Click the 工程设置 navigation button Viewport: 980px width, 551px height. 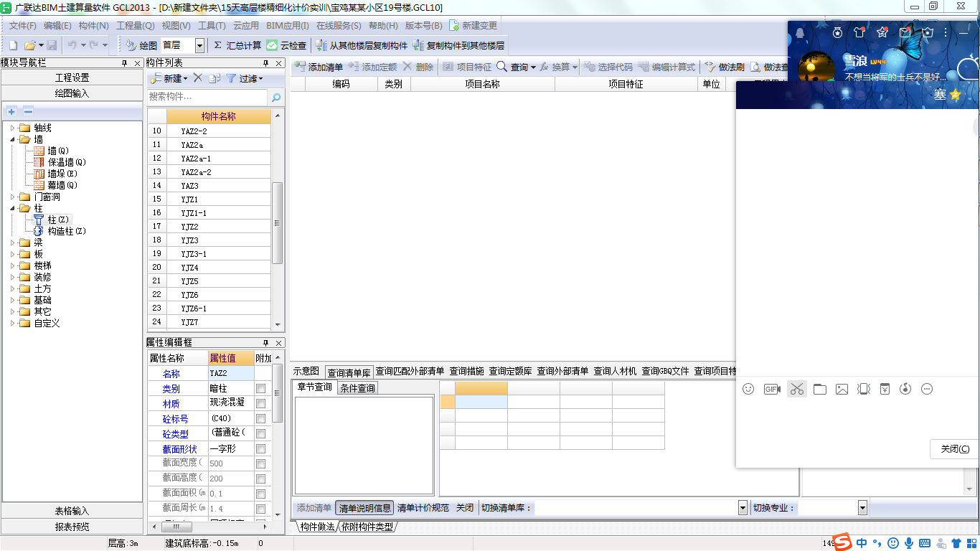(x=72, y=77)
